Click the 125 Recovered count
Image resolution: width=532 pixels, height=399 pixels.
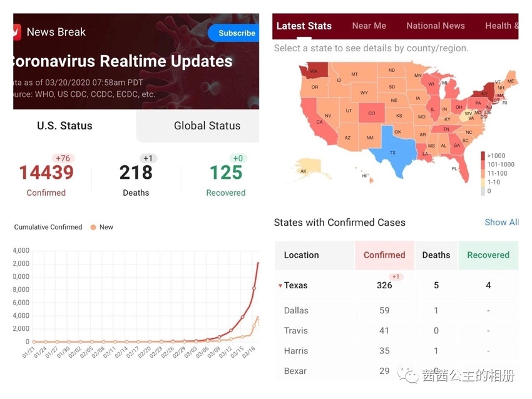click(x=226, y=172)
